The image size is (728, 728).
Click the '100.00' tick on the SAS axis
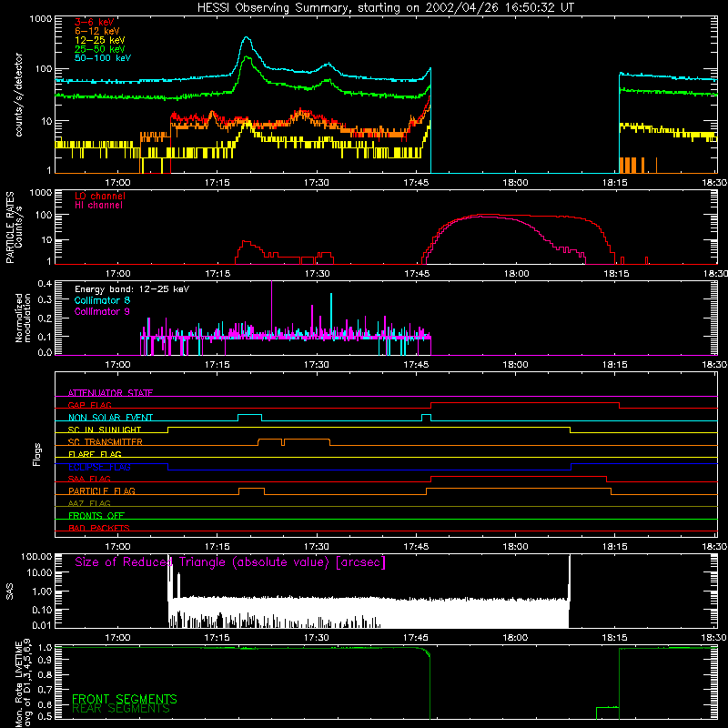[x=36, y=556]
